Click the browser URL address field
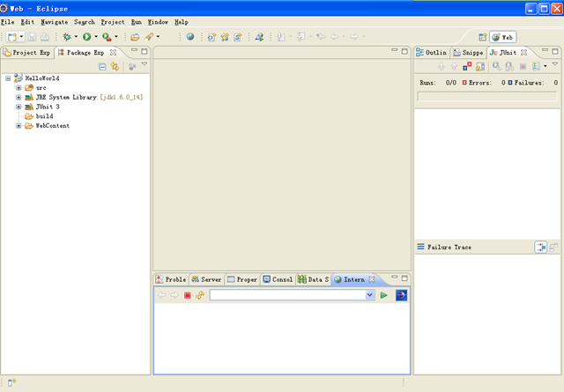The width and height of the screenshot is (564, 392). pos(288,295)
